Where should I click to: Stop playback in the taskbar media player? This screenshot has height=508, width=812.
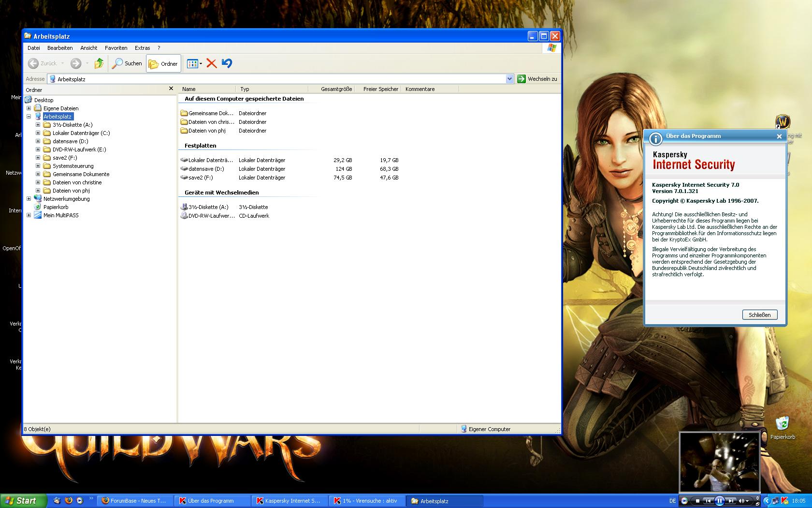tap(697, 501)
